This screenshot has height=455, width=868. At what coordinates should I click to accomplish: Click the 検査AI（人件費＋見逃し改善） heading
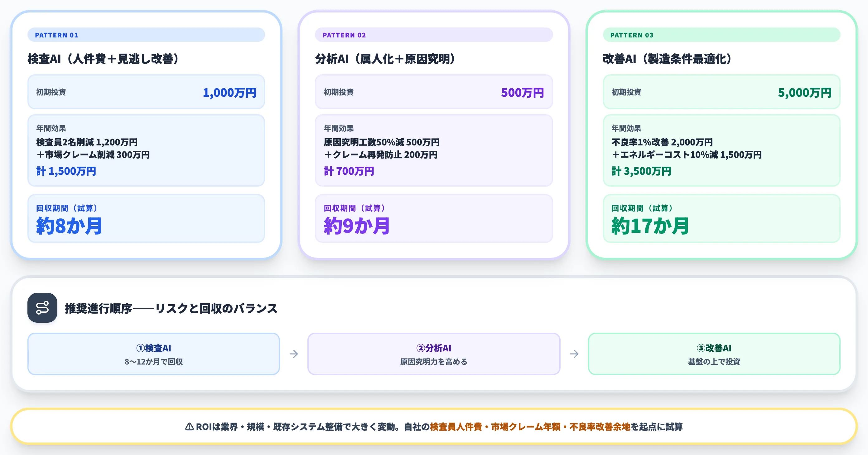(x=103, y=59)
